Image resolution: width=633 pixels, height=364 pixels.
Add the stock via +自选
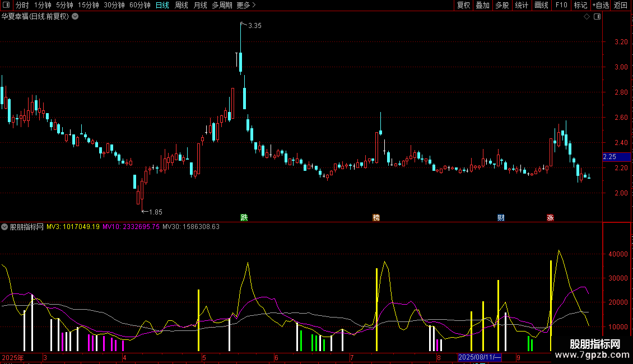click(601, 5)
